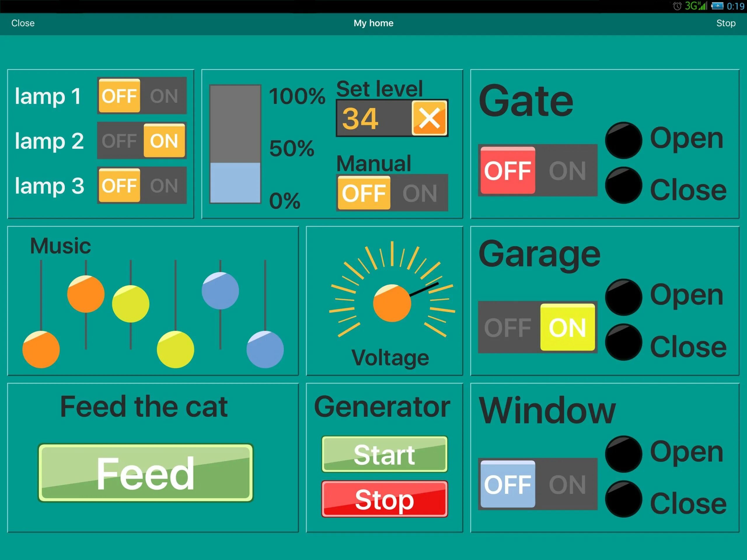Click the Set level input field
This screenshot has width=747, height=560.
coord(371,118)
